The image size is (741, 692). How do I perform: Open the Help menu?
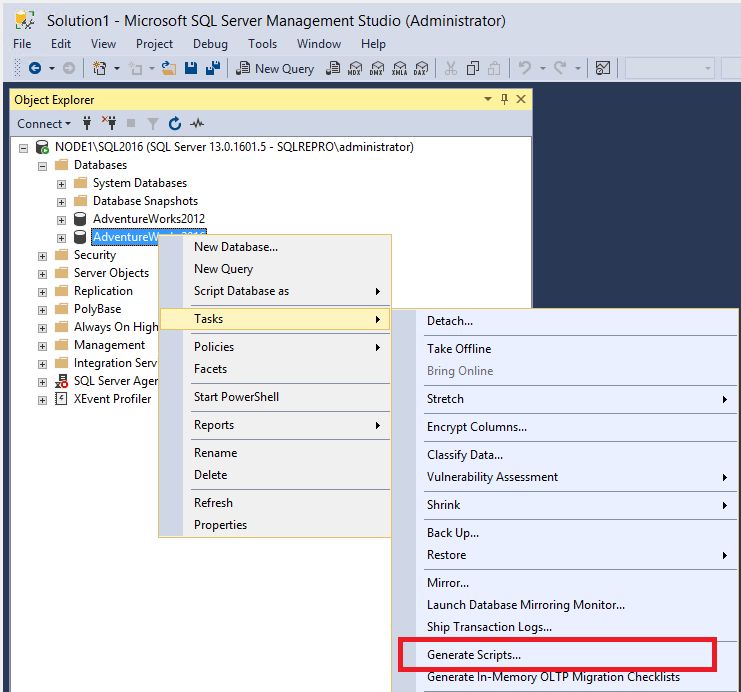[373, 44]
